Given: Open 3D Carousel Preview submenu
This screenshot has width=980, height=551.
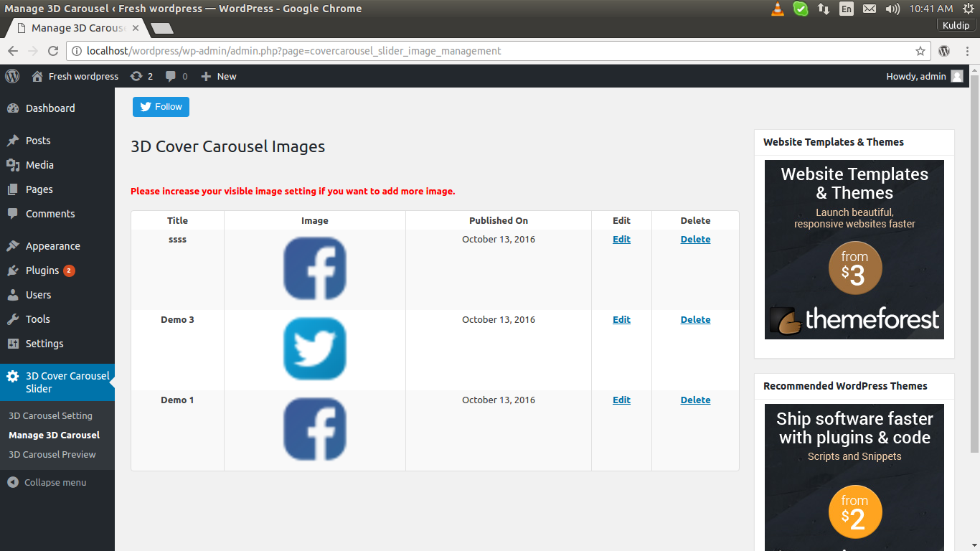Looking at the screenshot, I should (x=52, y=454).
